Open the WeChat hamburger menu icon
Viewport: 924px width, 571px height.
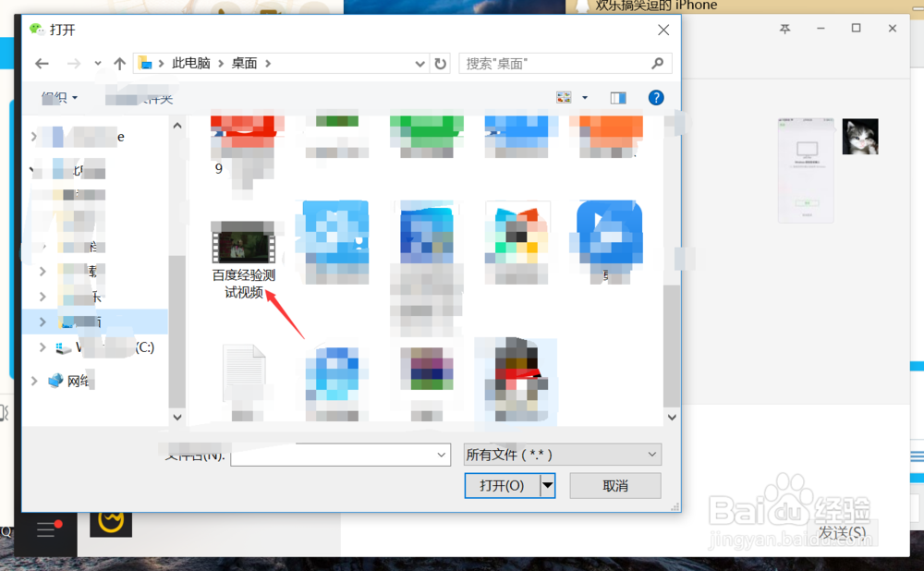[46, 529]
